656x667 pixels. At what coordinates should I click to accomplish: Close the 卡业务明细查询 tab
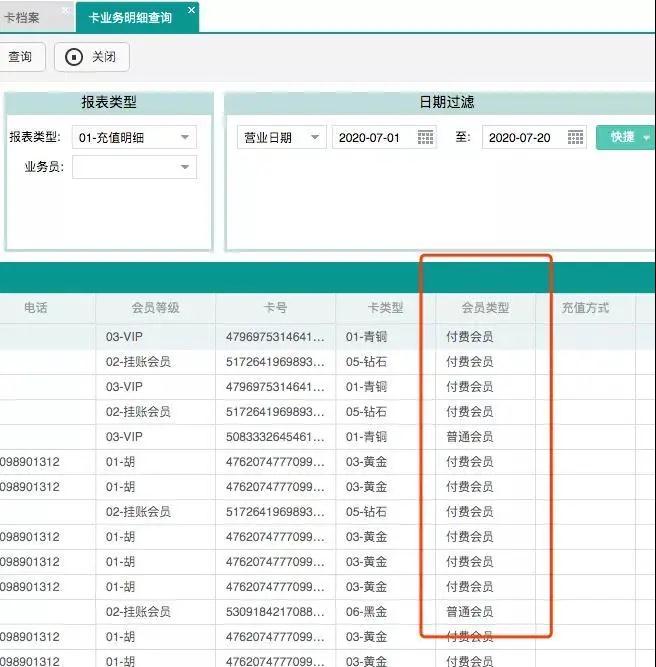(191, 10)
